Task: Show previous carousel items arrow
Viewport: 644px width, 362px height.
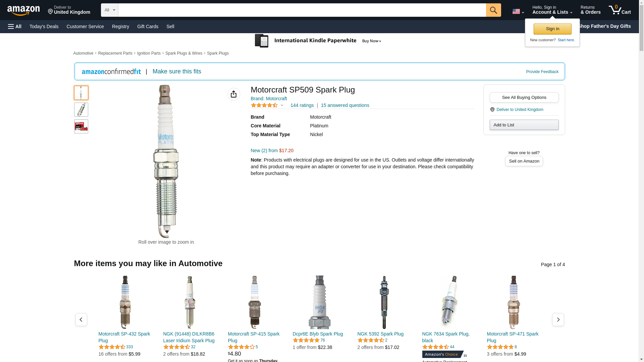Action: 81,319
